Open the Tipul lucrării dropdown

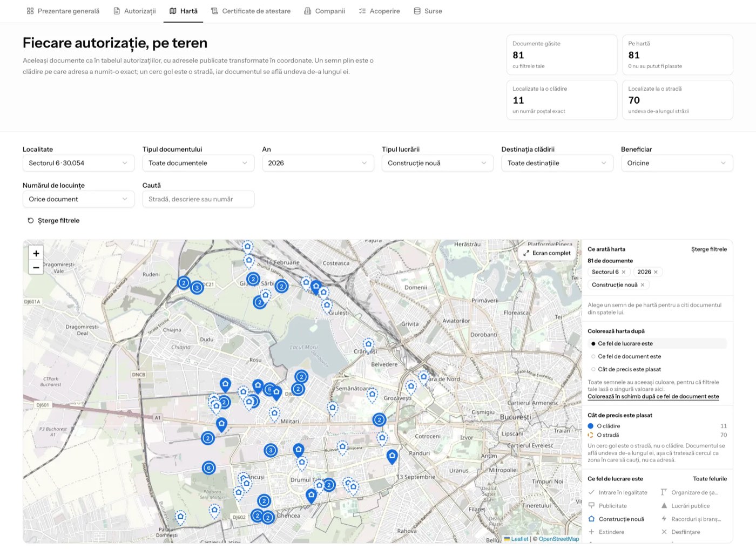437,163
